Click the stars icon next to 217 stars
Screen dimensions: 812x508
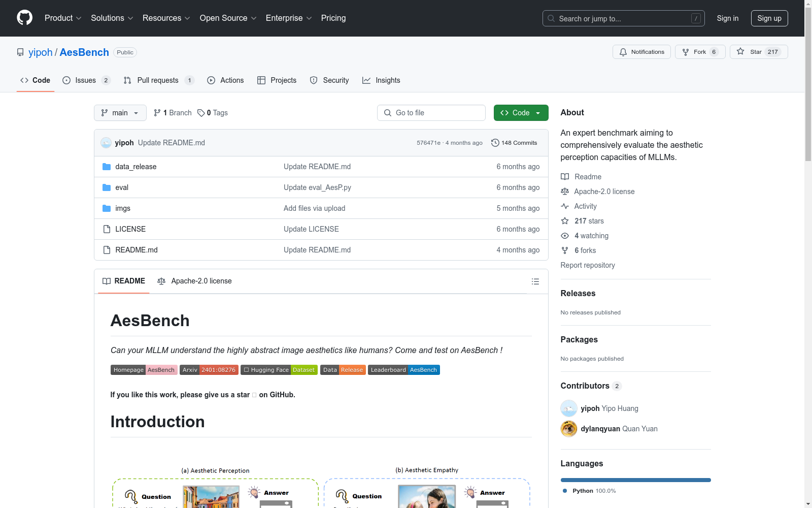[565, 221]
